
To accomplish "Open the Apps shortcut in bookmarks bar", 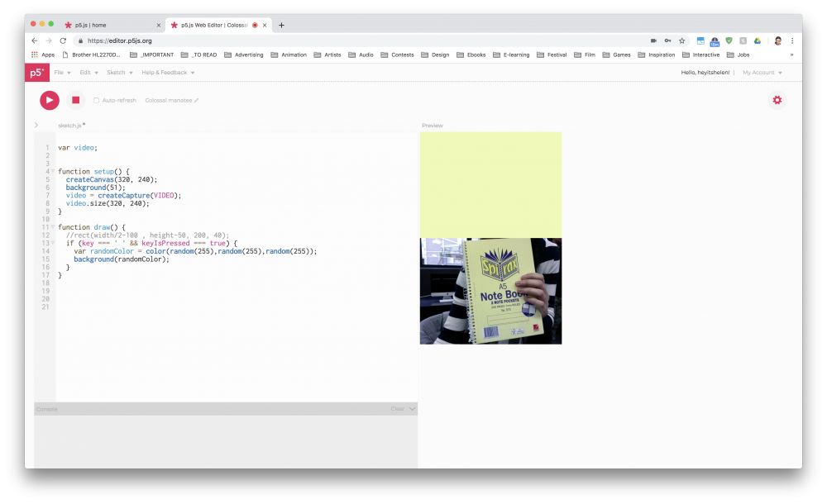I will click(42, 55).
